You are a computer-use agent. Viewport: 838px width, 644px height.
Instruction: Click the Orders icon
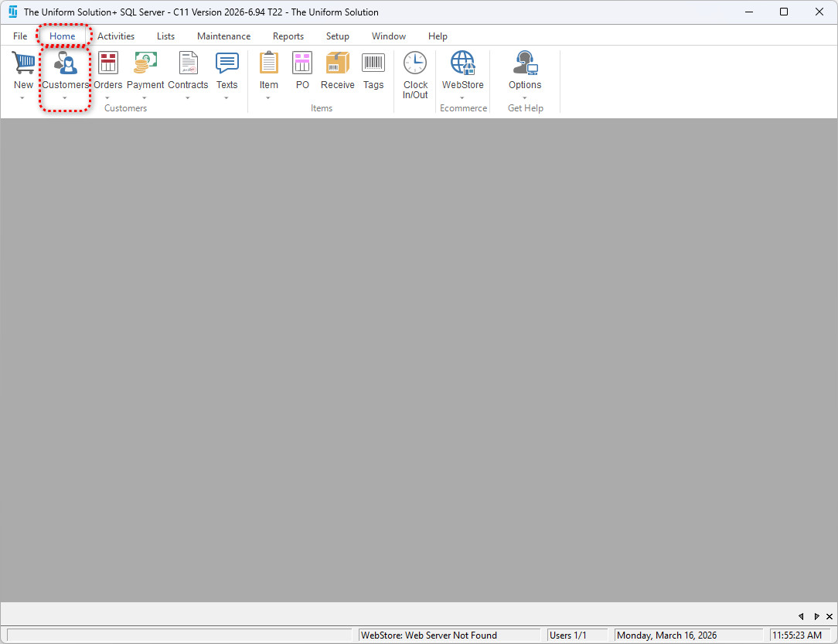(x=108, y=63)
